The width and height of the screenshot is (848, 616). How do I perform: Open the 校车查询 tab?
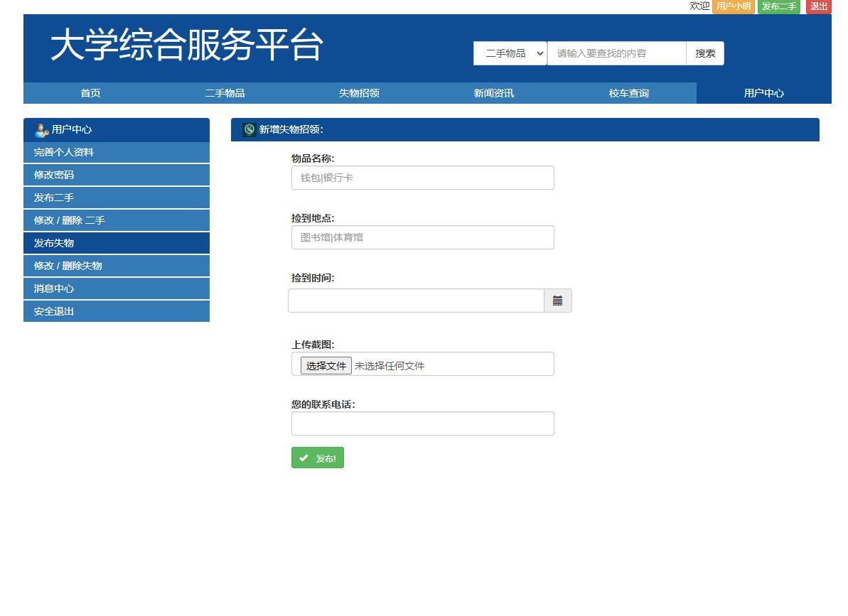pos(628,93)
